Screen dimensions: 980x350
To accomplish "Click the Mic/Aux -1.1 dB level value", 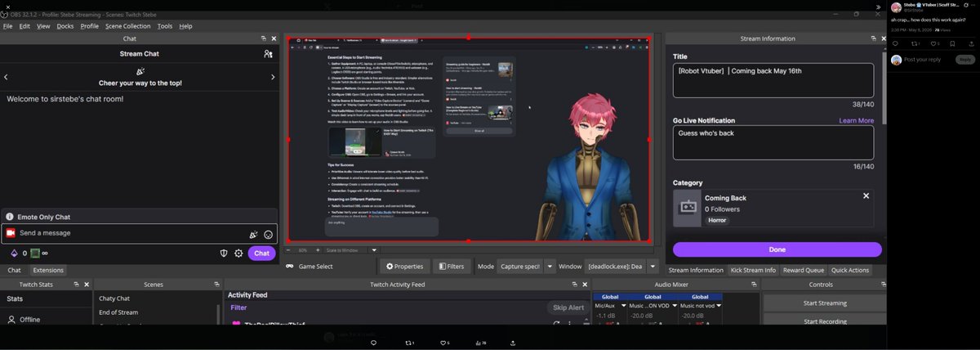I will pyautogui.click(x=605, y=315).
